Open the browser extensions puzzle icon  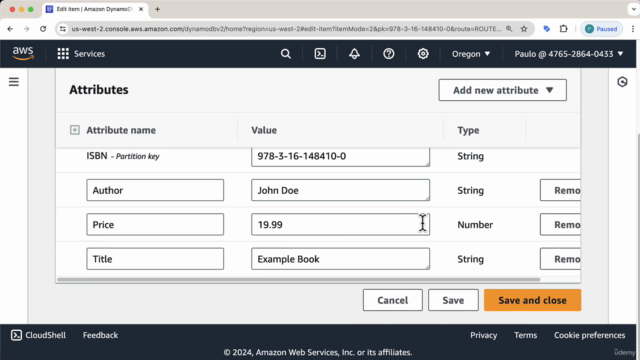pos(564,29)
